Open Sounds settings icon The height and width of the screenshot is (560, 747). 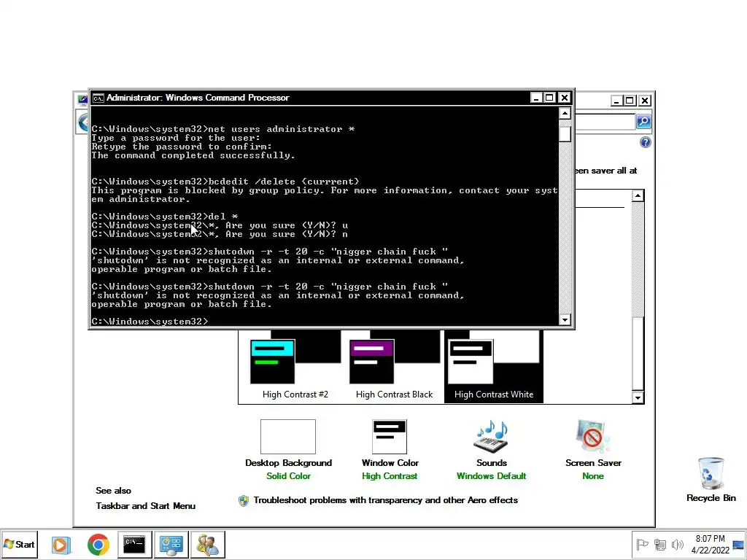[491, 437]
